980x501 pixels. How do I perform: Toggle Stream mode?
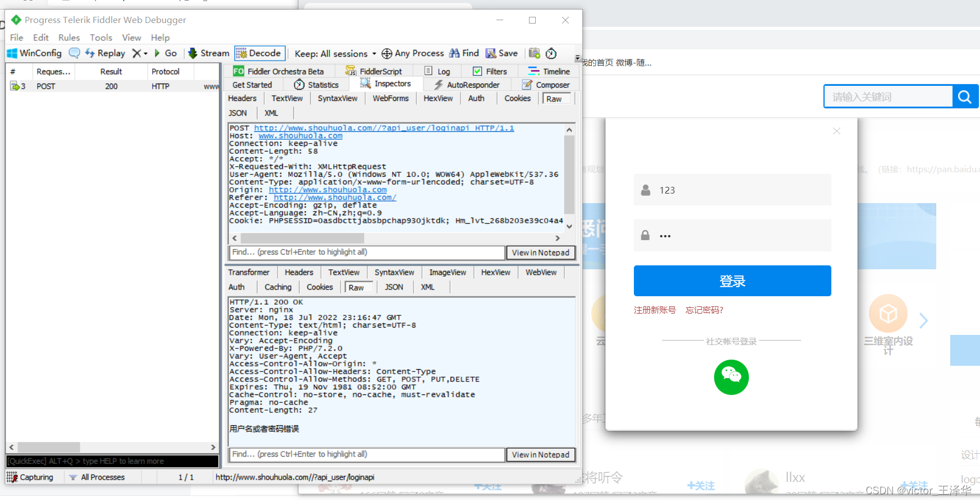pos(209,53)
